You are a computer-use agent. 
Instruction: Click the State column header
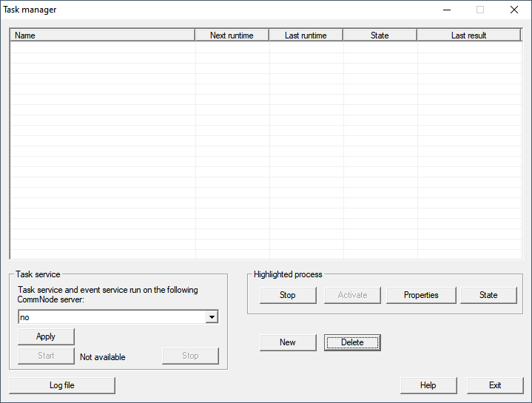pos(380,35)
